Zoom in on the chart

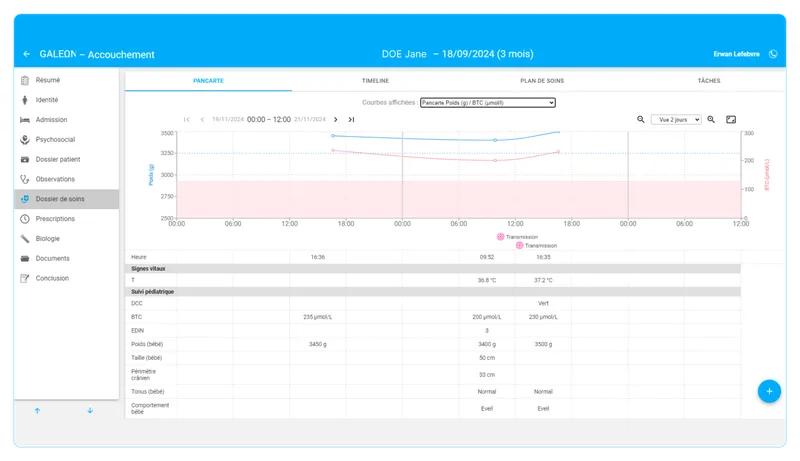(x=711, y=119)
